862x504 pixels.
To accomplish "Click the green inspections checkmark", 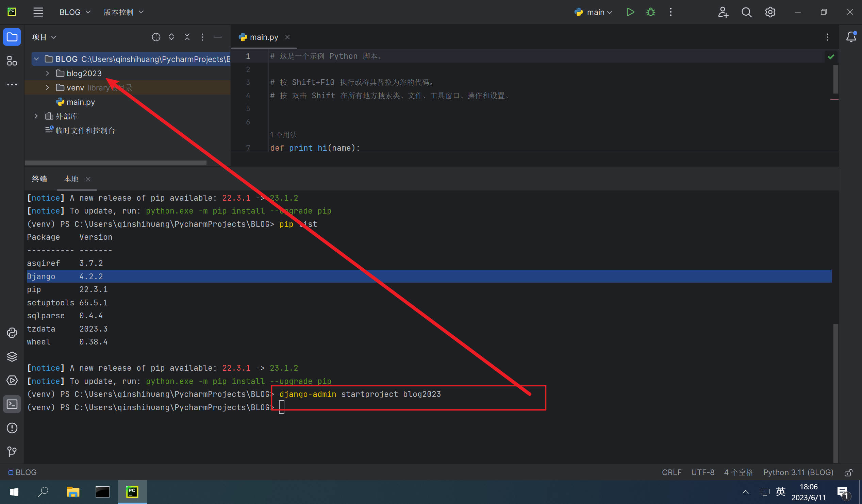I will [x=831, y=57].
